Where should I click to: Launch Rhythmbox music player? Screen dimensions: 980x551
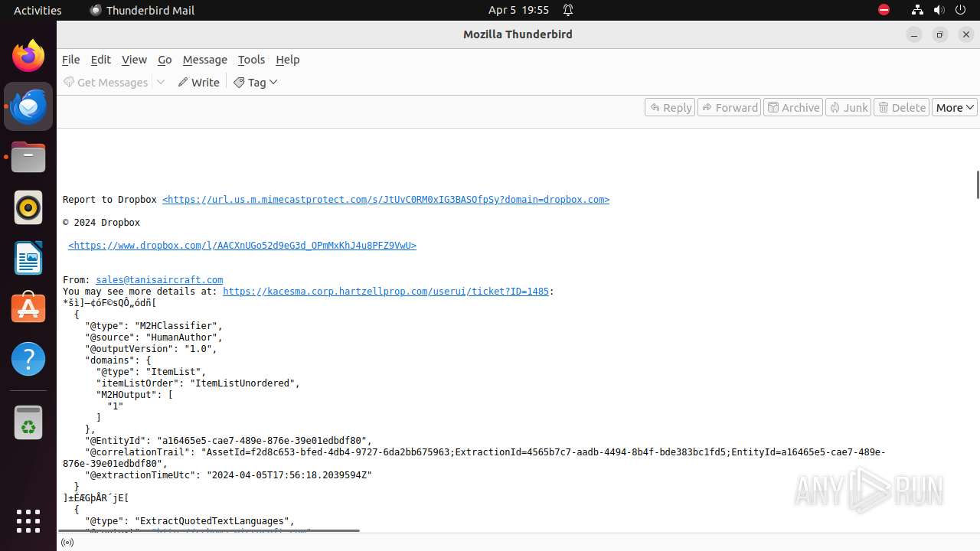(28, 207)
